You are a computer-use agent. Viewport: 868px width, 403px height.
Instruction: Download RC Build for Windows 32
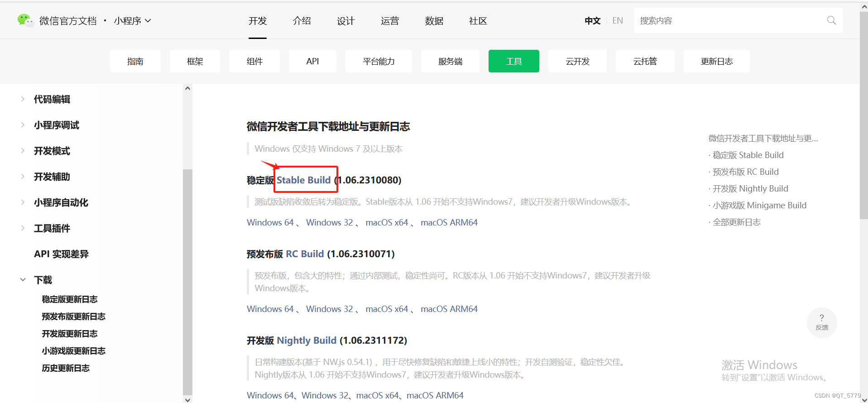pyautogui.click(x=330, y=309)
